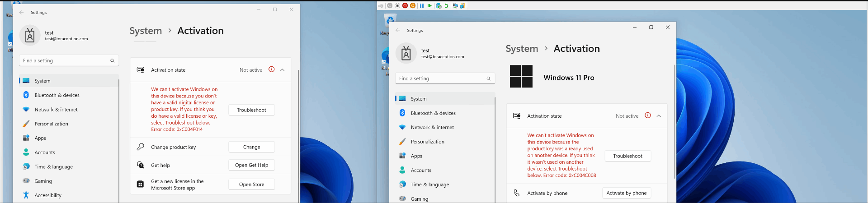This screenshot has height=203, width=868.
Task: Open the test account avatar in right window
Action: pyautogui.click(x=406, y=53)
